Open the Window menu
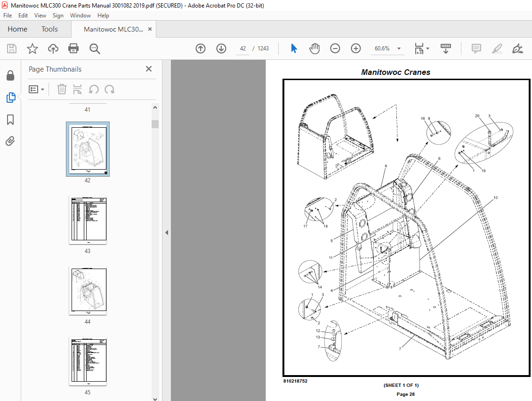The height and width of the screenshot is (401, 532). pyautogui.click(x=81, y=16)
